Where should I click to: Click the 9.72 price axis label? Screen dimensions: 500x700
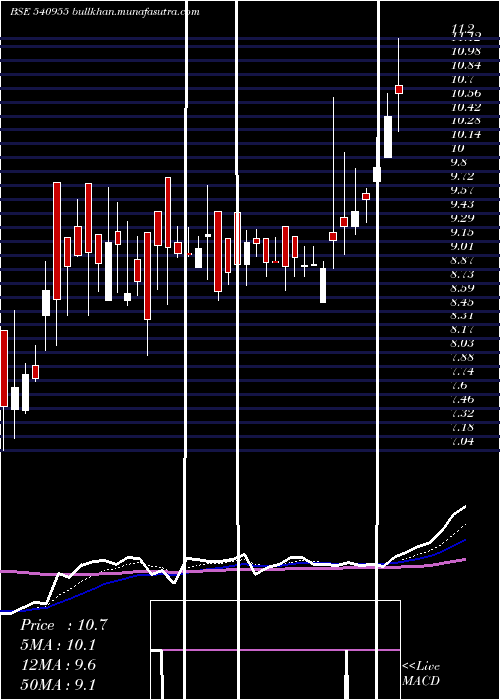click(463, 176)
